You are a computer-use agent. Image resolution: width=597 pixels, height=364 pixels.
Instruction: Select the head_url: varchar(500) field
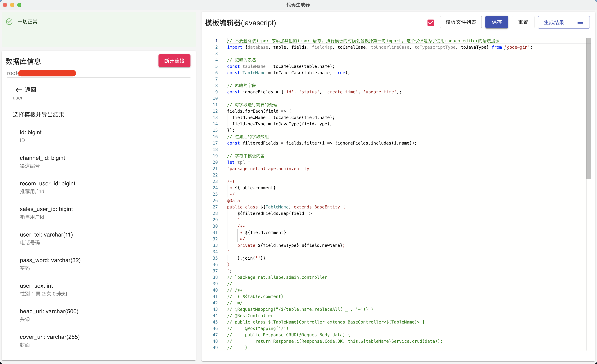point(49,311)
